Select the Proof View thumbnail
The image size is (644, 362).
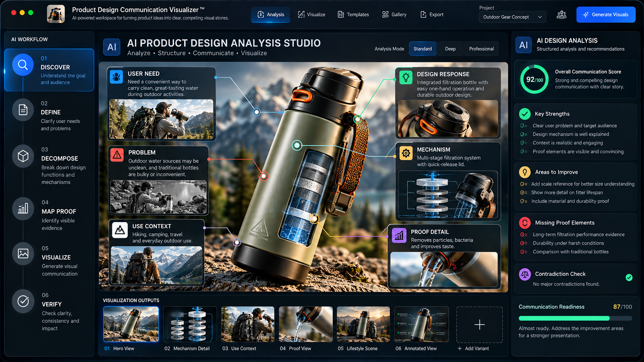point(305,324)
